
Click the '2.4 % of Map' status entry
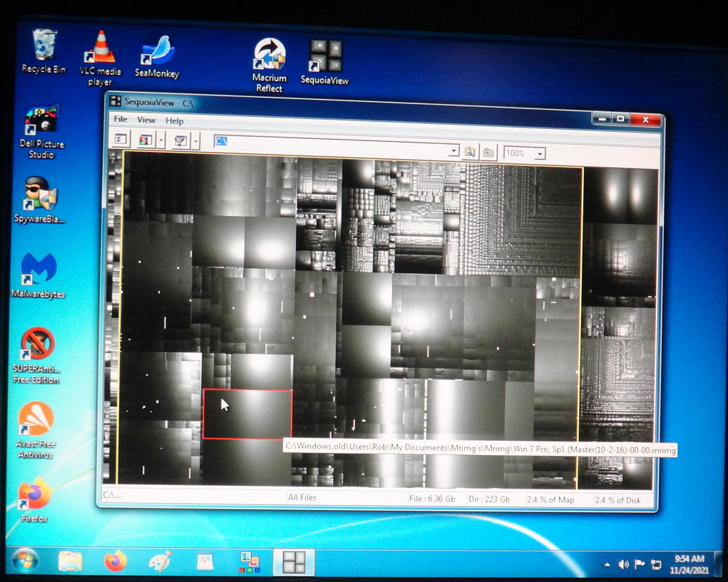tap(551, 500)
